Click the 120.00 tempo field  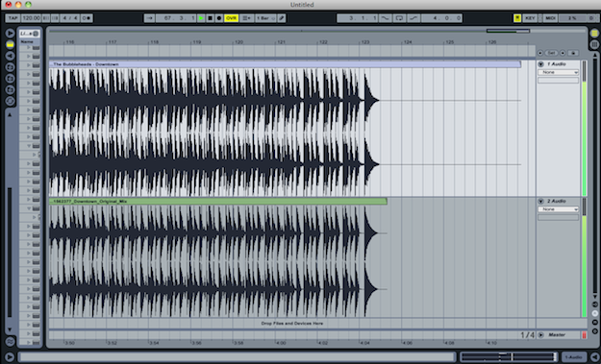point(31,18)
